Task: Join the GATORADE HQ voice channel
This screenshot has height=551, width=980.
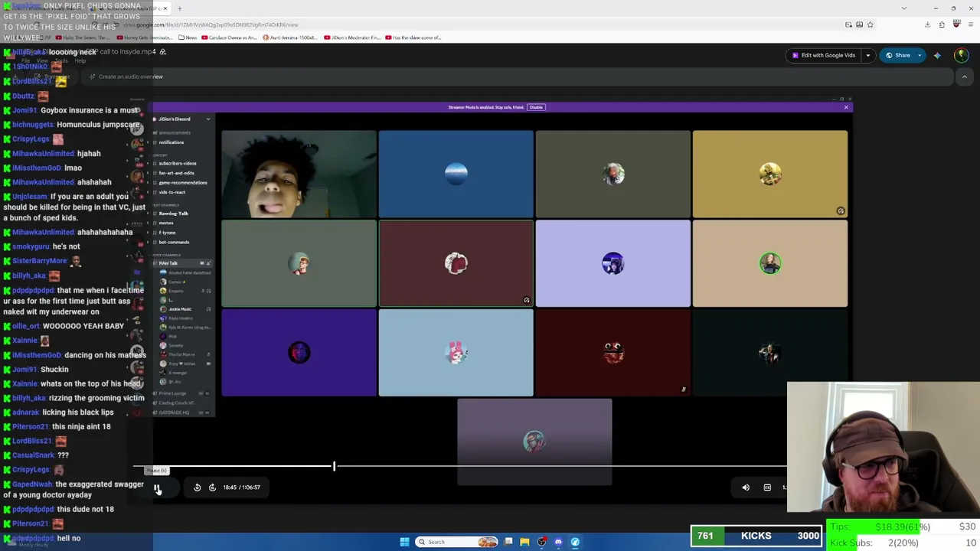Action: pos(174,412)
